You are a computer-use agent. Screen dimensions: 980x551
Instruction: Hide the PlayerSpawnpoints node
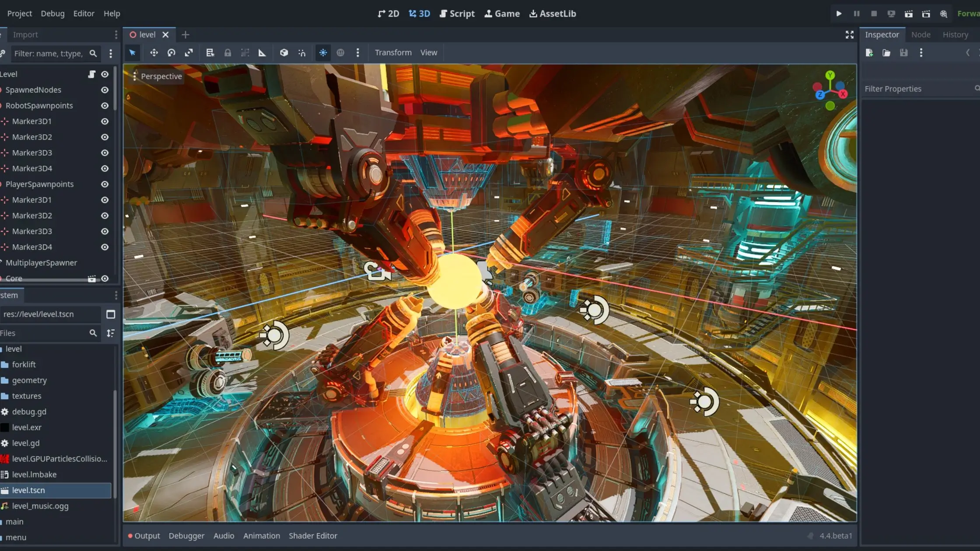105,184
